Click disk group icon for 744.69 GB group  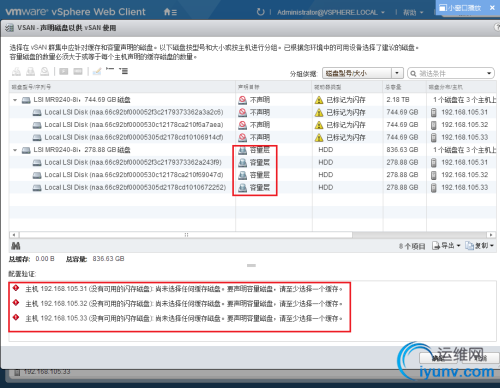(x=26, y=100)
